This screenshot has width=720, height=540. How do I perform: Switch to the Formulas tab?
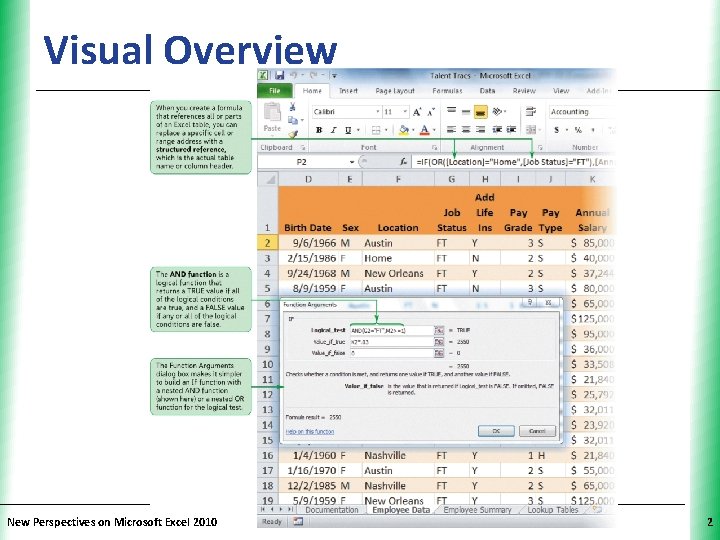coord(447,91)
